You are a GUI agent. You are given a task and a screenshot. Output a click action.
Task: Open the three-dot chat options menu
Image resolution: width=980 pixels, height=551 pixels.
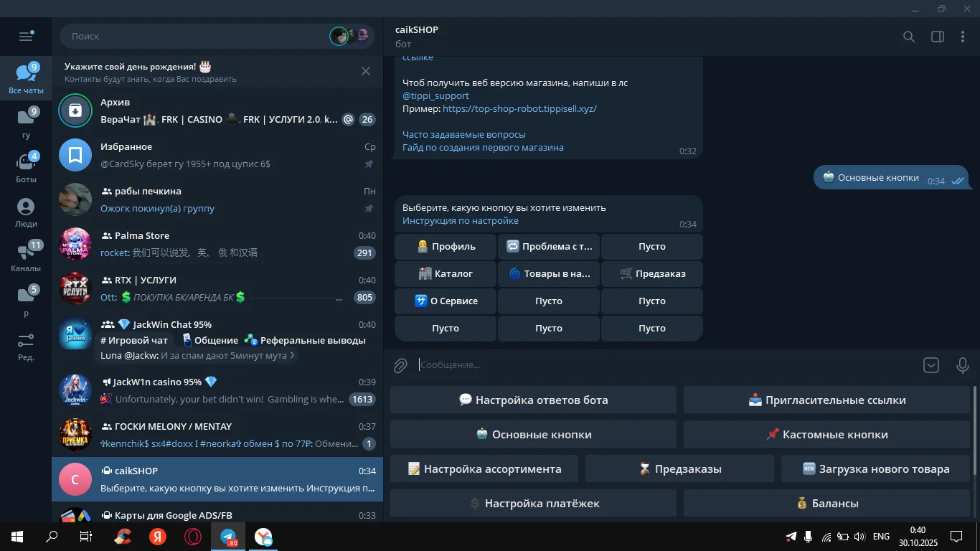pos(963,37)
